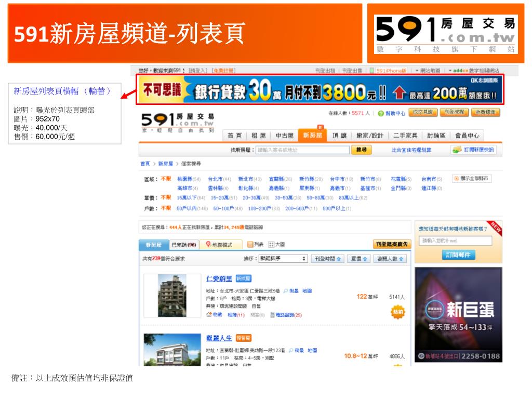Click the 訂閱郵件 button

458,255
